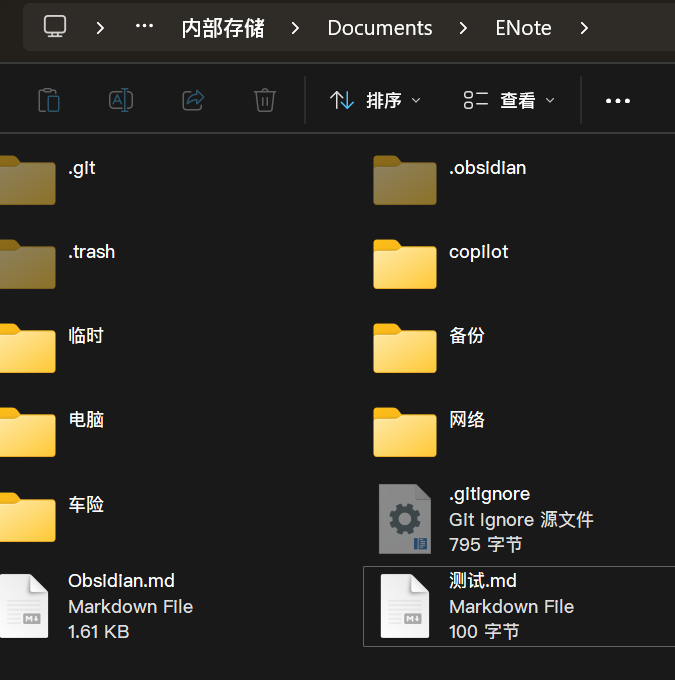Click the 车险 folder name label

coord(86,504)
